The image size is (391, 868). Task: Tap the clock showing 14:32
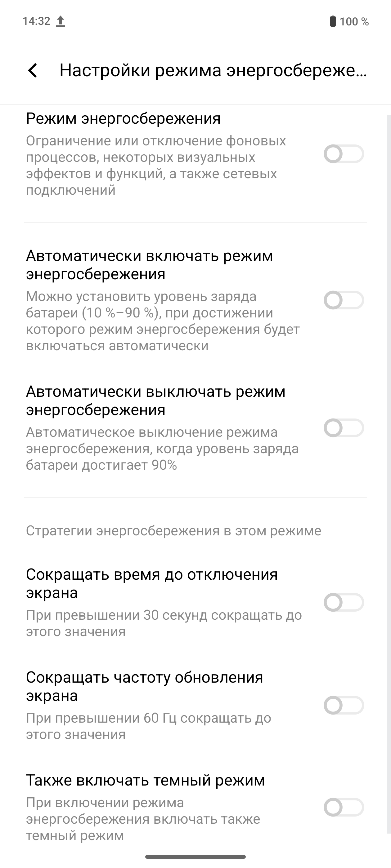(x=36, y=21)
